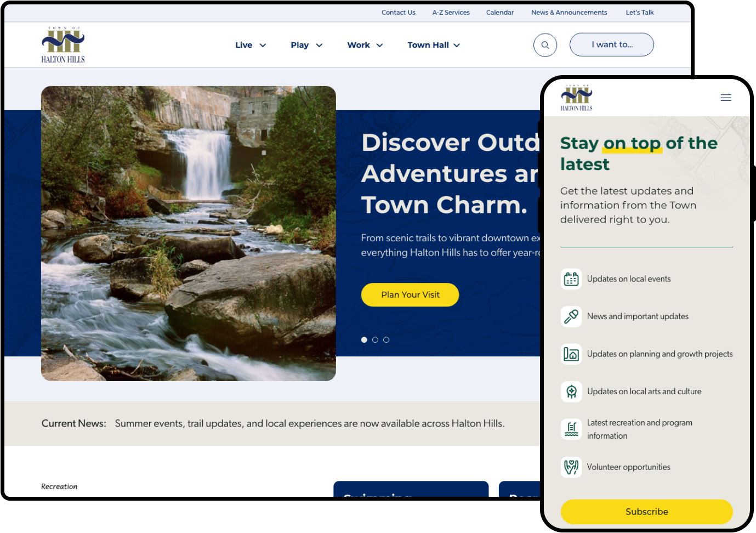Select the second carousel slide dot
Viewport: 756px width, 533px height.
[x=375, y=340]
